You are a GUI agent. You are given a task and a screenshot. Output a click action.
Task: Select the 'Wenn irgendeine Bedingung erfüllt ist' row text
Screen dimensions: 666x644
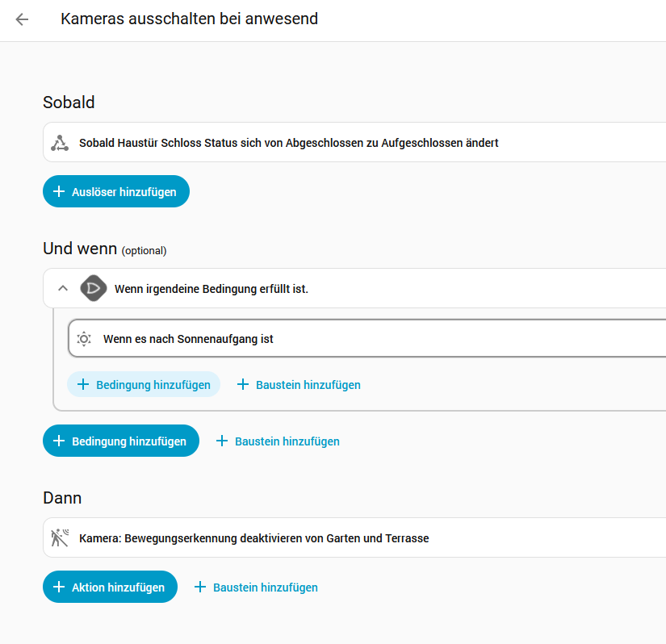pos(212,288)
